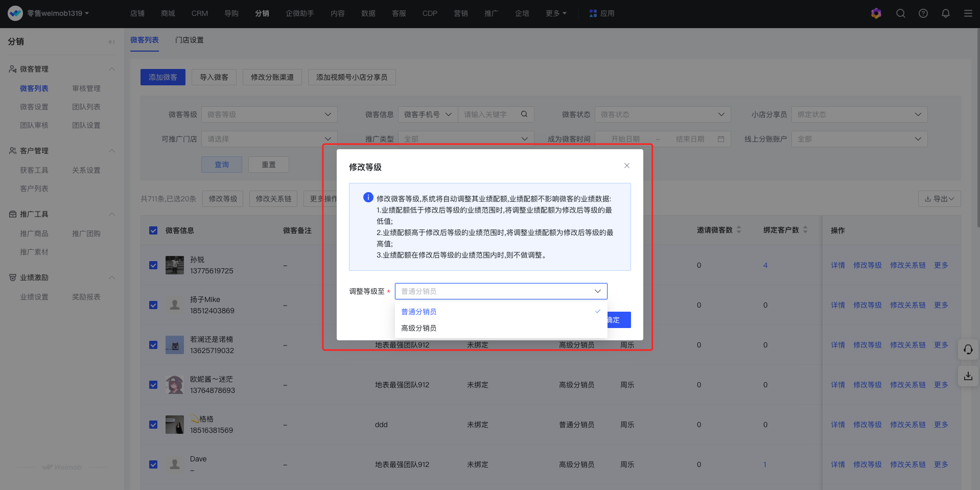980x490 pixels.
Task: Select 高级分销员 option in dropdown list
Action: click(x=501, y=328)
